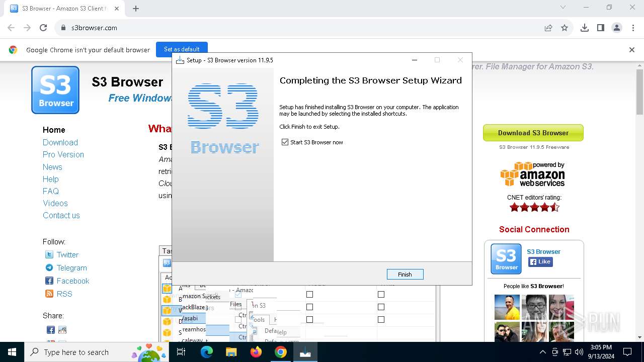Share this page icon in address bar
This screenshot has height=362, width=644.
point(548,28)
